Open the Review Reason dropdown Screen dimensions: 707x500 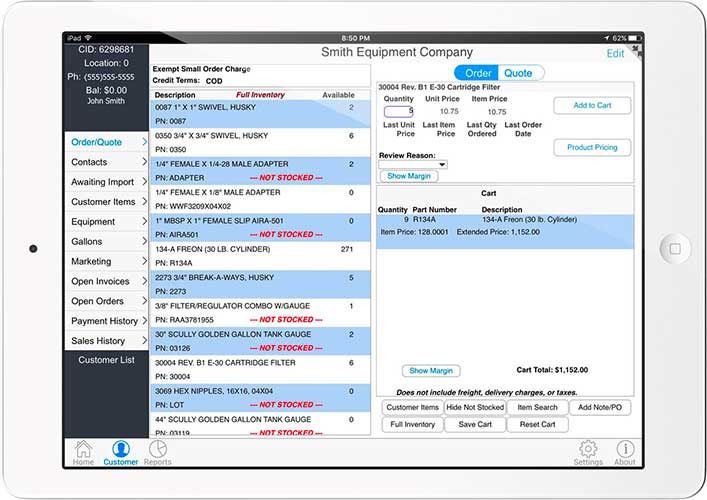pyautogui.click(x=413, y=165)
